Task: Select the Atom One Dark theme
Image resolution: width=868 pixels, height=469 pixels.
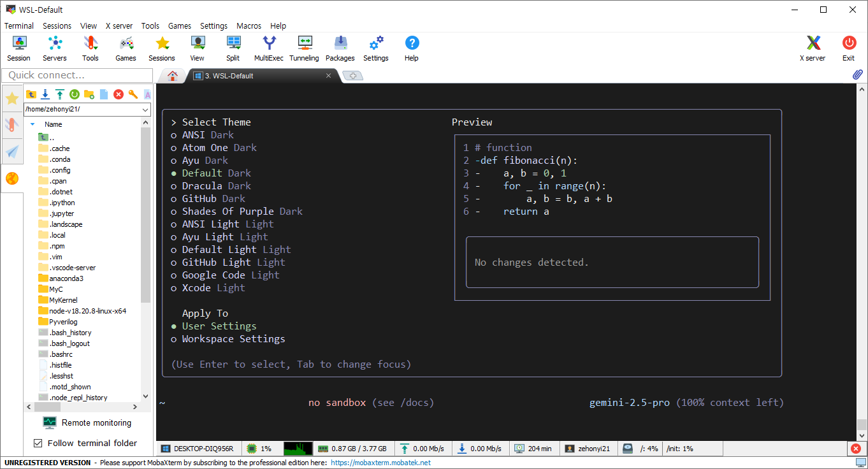Action: tap(213, 148)
